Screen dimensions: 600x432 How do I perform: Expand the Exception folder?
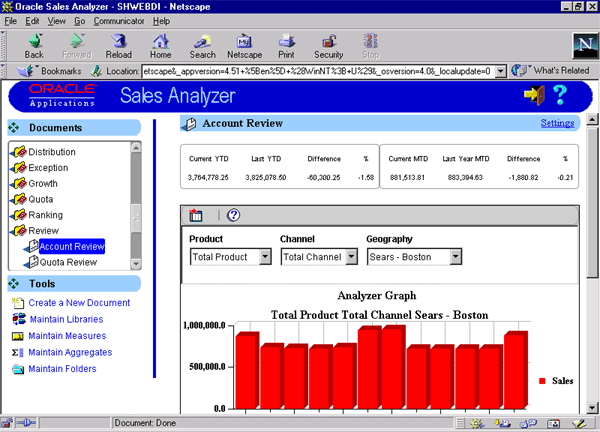pos(18,168)
